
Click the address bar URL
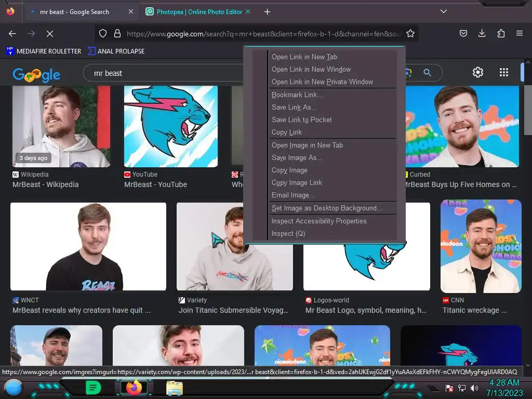263,34
